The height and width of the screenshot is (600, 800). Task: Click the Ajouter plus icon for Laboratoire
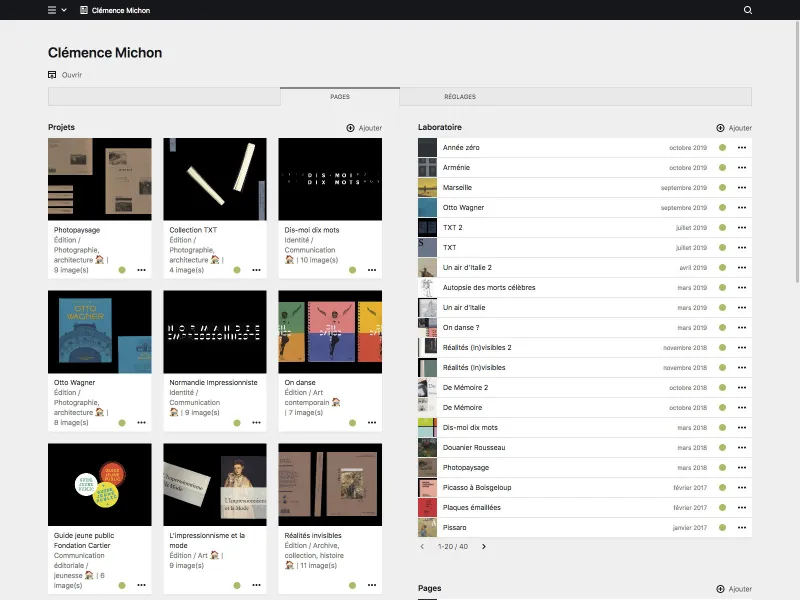[x=720, y=128]
